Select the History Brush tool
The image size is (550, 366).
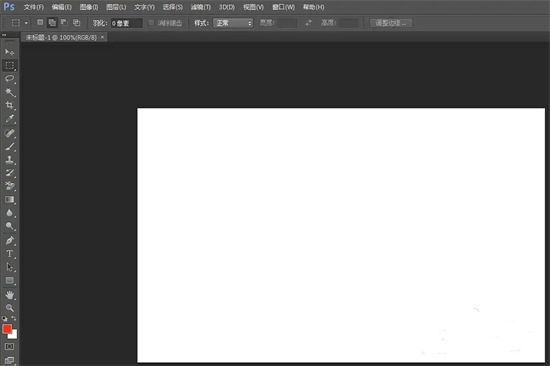[x=9, y=173]
